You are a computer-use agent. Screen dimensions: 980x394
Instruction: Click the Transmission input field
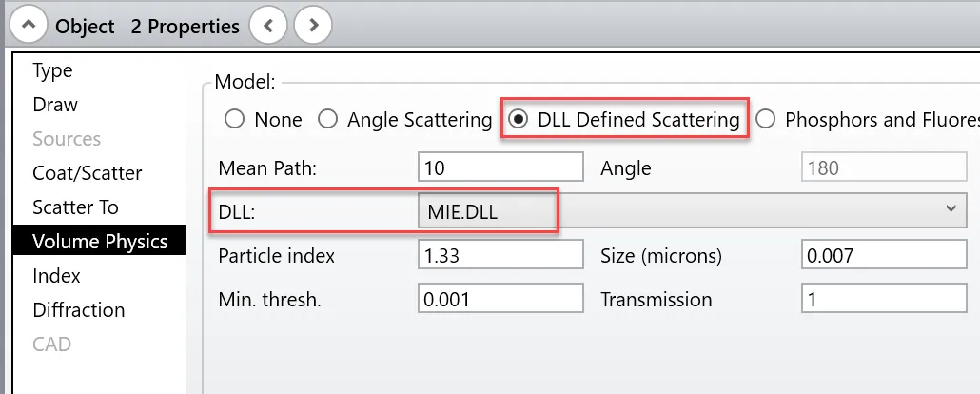click(884, 299)
